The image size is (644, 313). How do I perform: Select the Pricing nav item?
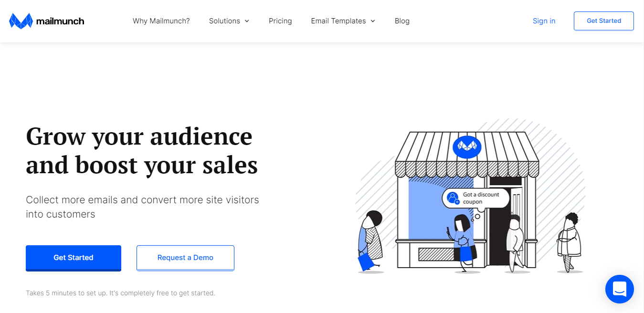[x=280, y=21]
